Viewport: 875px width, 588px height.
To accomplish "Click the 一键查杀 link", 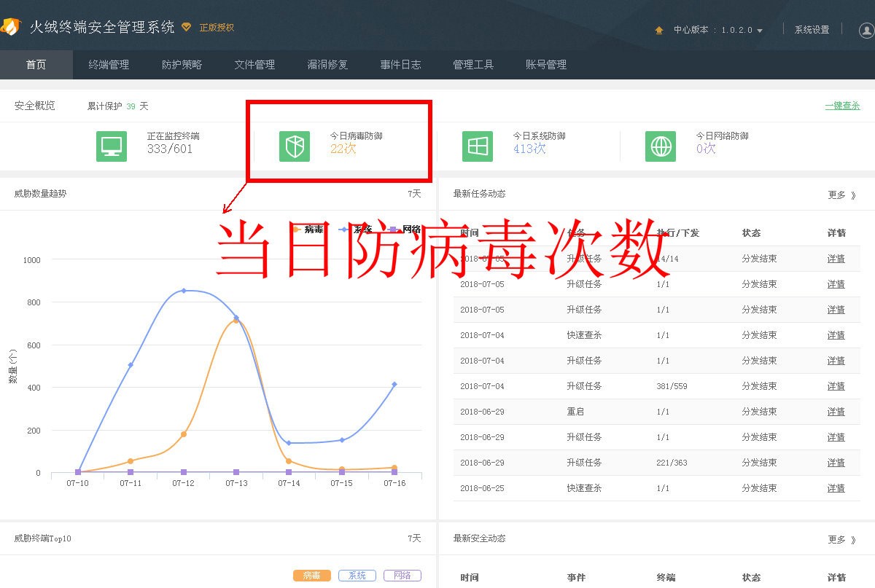I will point(842,106).
